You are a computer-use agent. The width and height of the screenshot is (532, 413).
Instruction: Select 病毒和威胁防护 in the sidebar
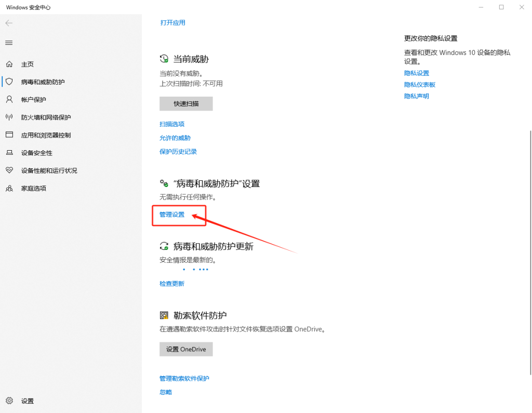[71, 82]
